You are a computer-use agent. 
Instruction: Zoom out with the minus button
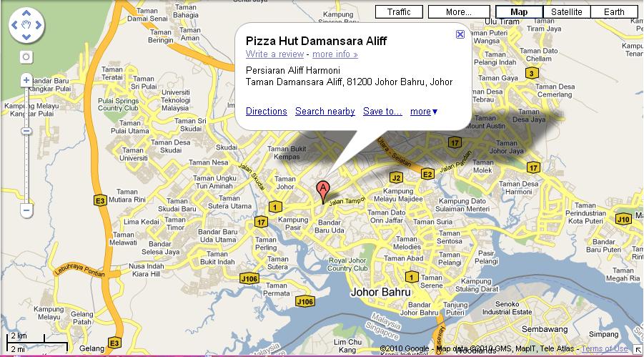[x=26, y=210]
